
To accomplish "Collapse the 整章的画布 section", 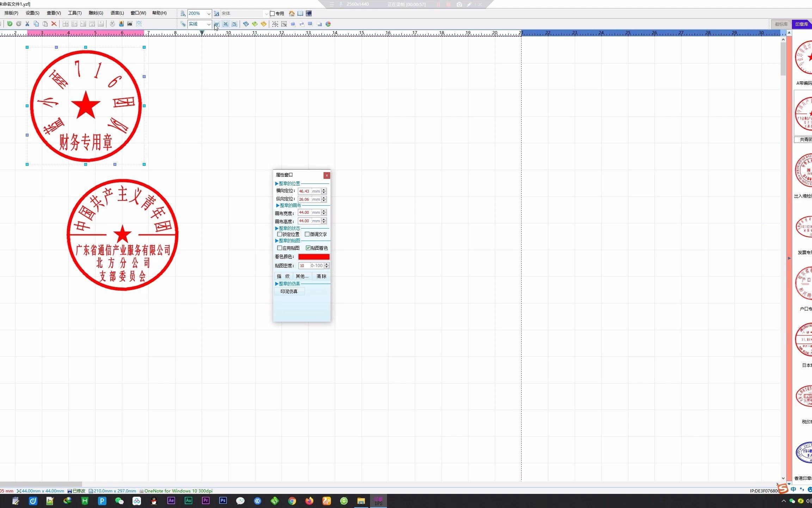I will click(278, 205).
